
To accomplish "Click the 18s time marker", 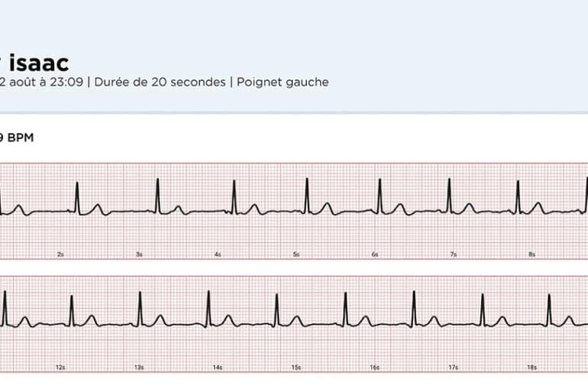I will pyautogui.click(x=531, y=368).
